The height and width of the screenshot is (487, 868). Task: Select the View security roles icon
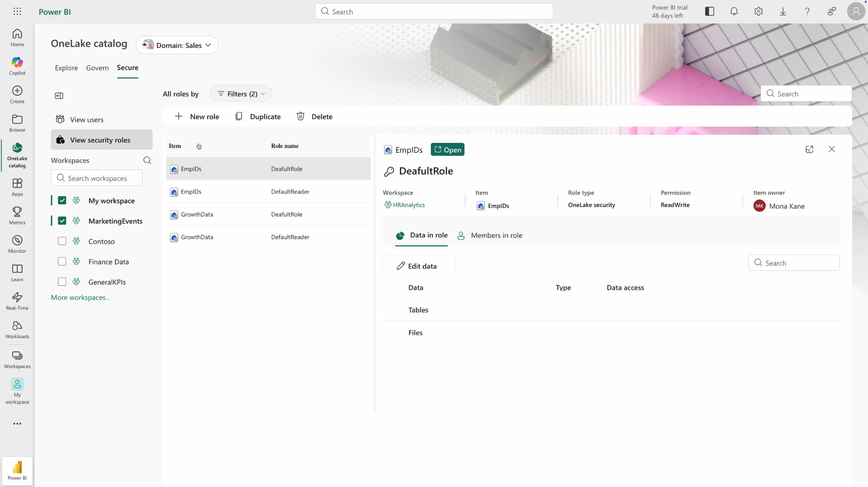click(60, 140)
